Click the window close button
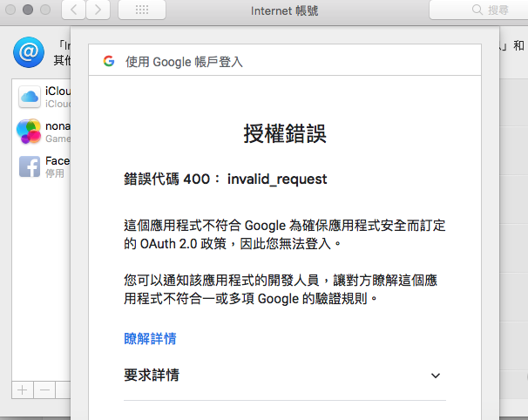Image resolution: width=528 pixels, height=420 pixels. click(10, 10)
